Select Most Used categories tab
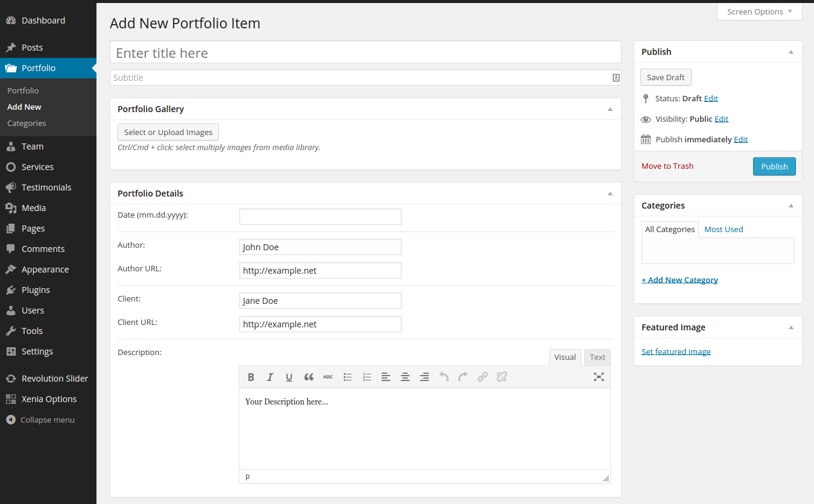The image size is (814, 504). coord(724,229)
